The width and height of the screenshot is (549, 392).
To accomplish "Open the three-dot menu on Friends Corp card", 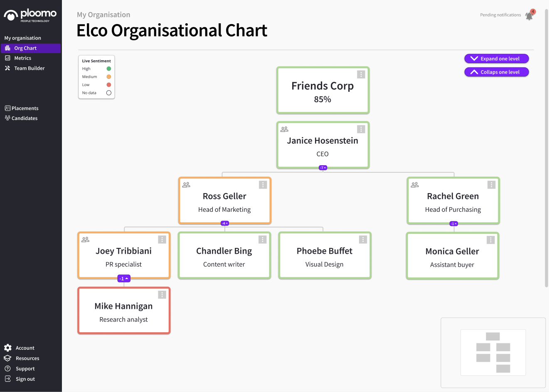I will 361,74.
